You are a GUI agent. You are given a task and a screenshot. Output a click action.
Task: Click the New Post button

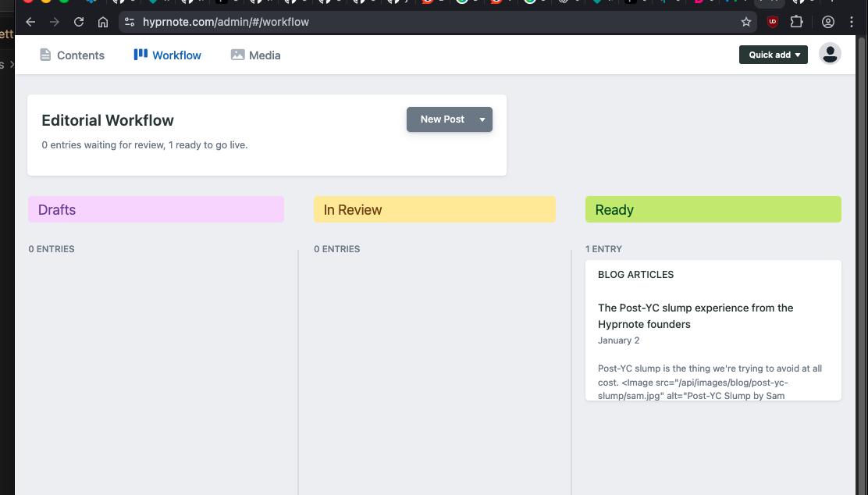click(442, 119)
